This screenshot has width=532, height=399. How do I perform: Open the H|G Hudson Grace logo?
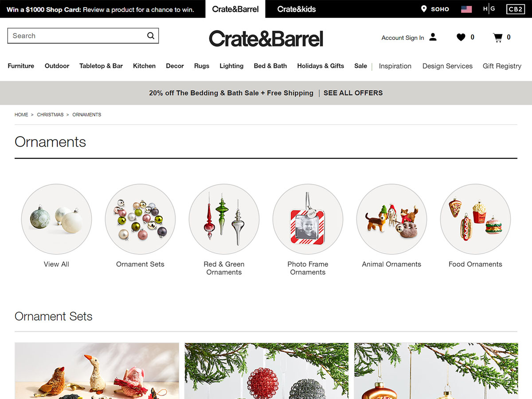(489, 9)
